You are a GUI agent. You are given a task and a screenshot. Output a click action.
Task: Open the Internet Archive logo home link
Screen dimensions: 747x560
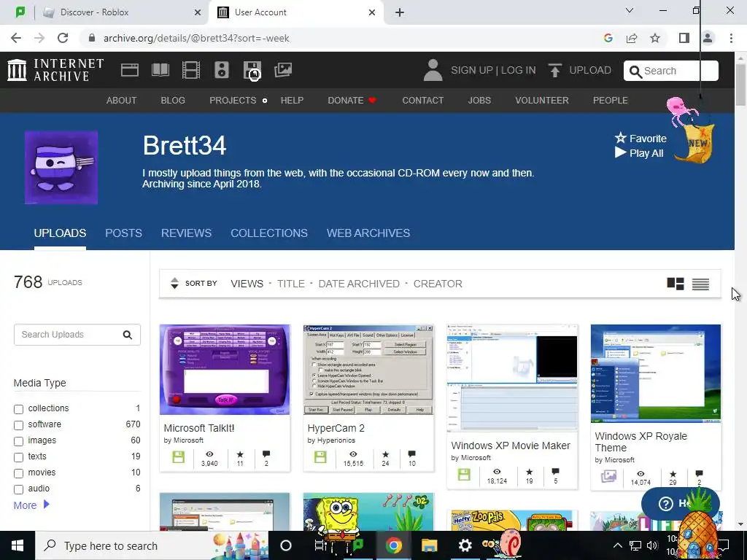click(x=55, y=70)
